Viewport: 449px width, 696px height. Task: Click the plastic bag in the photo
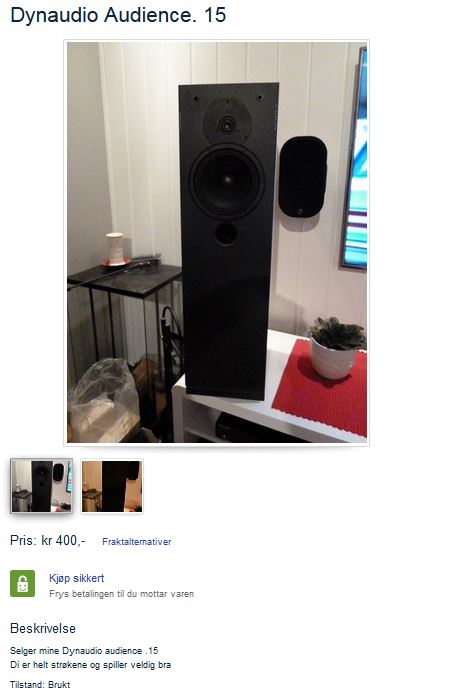click(x=102, y=401)
